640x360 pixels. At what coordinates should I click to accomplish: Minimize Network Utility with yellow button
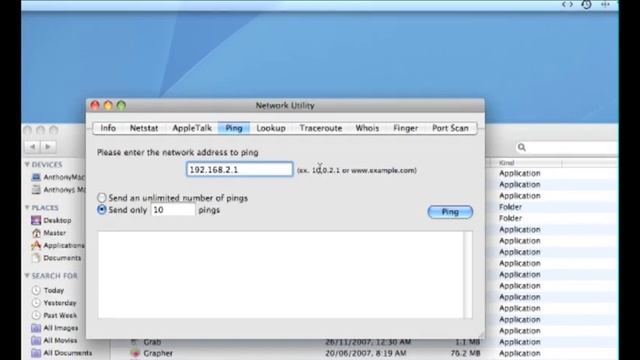(x=108, y=106)
